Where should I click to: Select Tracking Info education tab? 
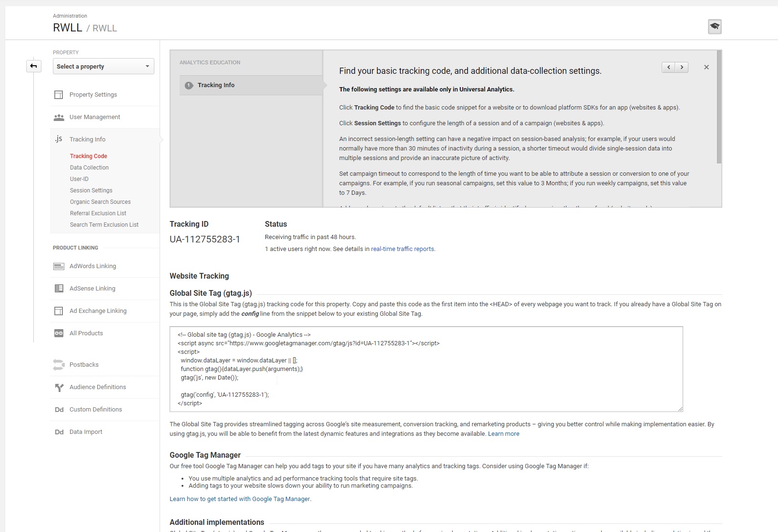click(x=251, y=85)
